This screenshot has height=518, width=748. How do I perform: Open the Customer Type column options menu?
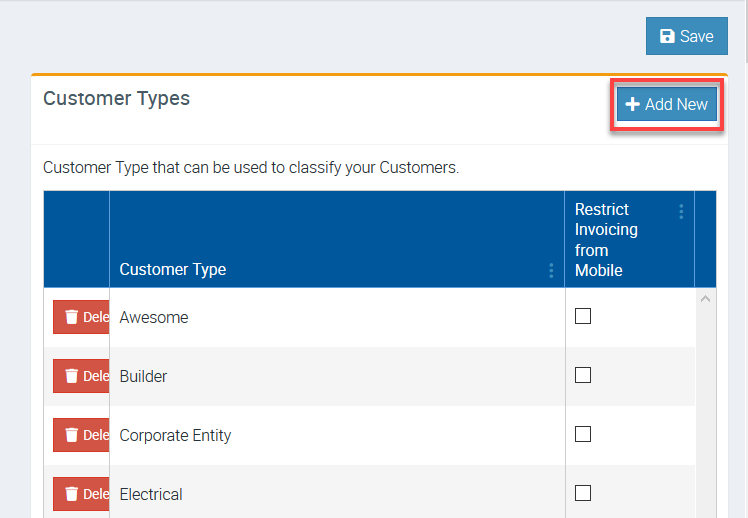pyautogui.click(x=551, y=270)
